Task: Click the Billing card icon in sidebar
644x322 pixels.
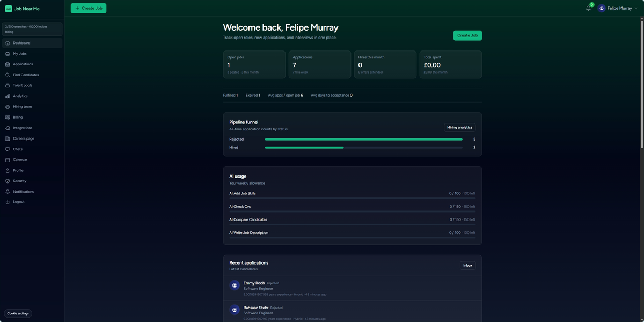Action: point(8,117)
